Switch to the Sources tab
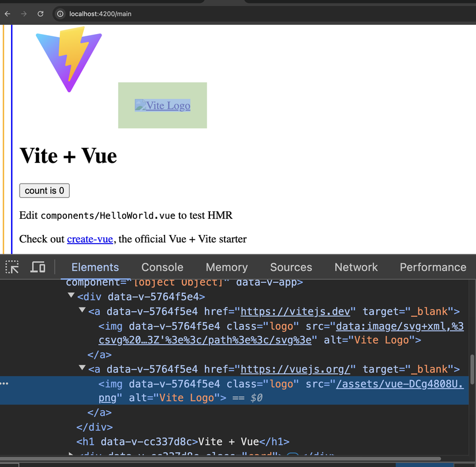Image resolution: width=476 pixels, height=467 pixels. [291, 267]
